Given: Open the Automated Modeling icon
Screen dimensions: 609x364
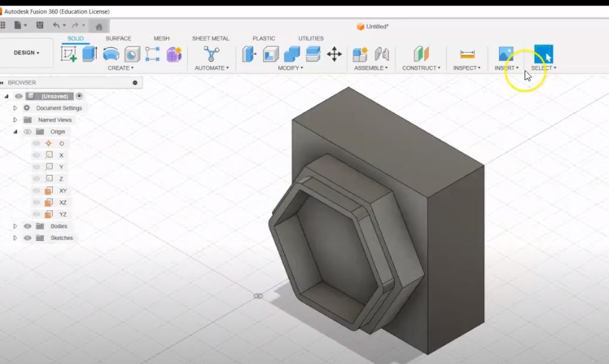Looking at the screenshot, I should point(211,53).
